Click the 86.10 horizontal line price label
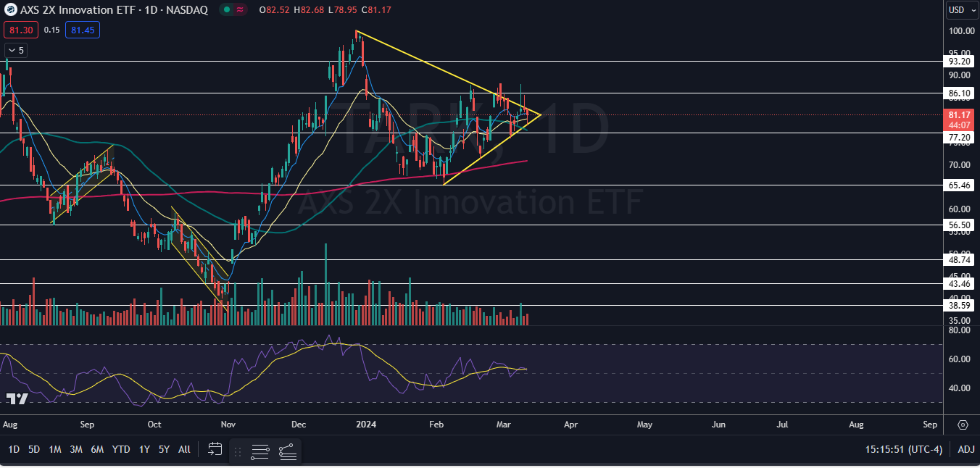Image resolution: width=980 pixels, height=468 pixels. 960,93
